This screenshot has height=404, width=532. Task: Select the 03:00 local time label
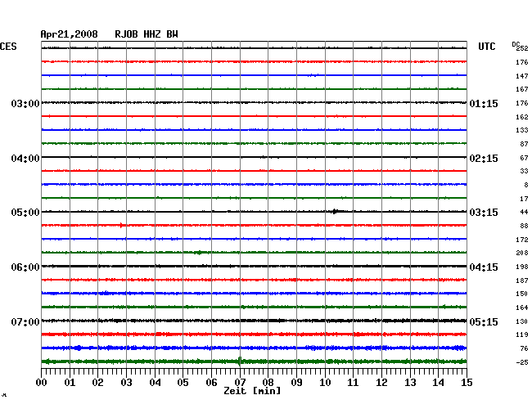(25, 103)
